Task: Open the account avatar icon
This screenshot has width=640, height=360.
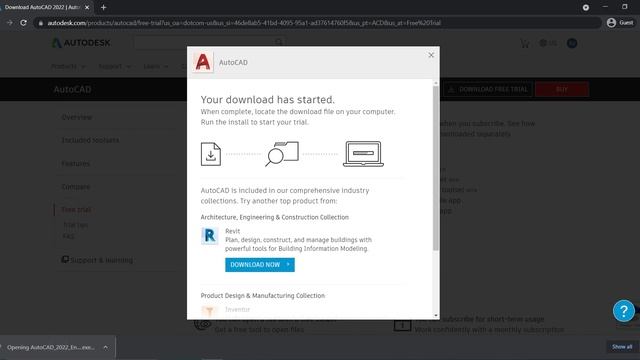Action: pos(572,43)
